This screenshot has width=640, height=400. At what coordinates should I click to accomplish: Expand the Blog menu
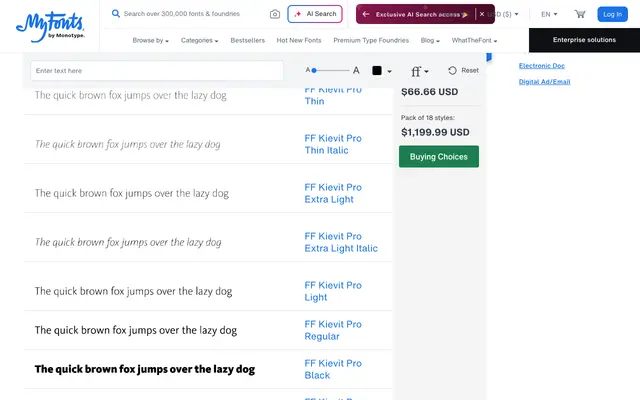coord(430,40)
